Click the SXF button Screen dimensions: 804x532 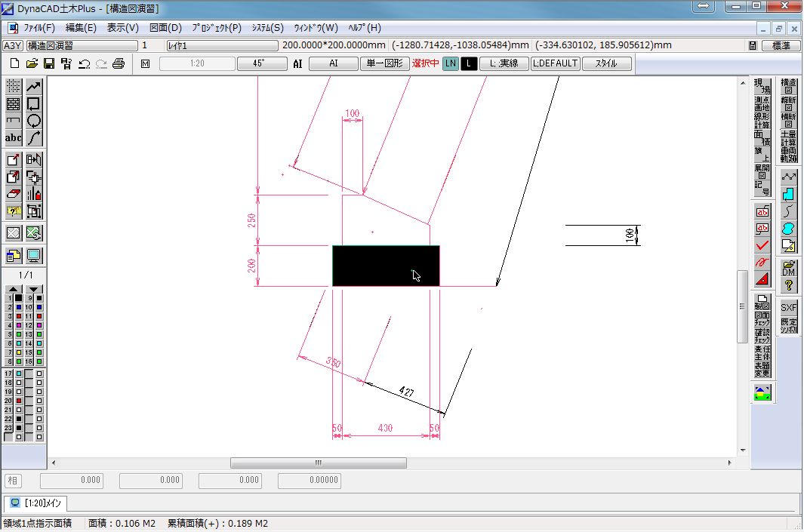pos(789,308)
